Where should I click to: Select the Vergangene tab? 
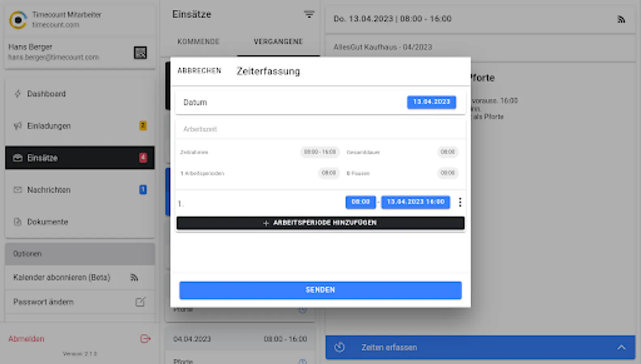click(x=278, y=42)
